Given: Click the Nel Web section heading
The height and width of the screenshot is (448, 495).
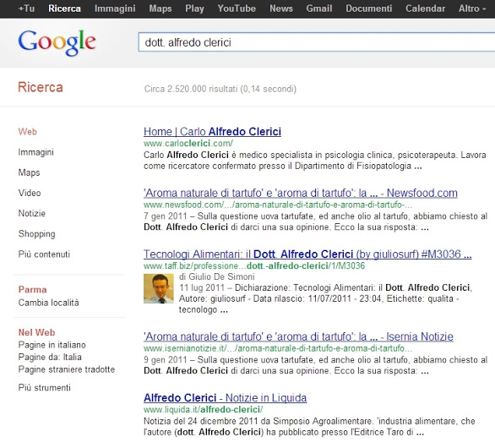Looking at the screenshot, I should click(36, 332).
